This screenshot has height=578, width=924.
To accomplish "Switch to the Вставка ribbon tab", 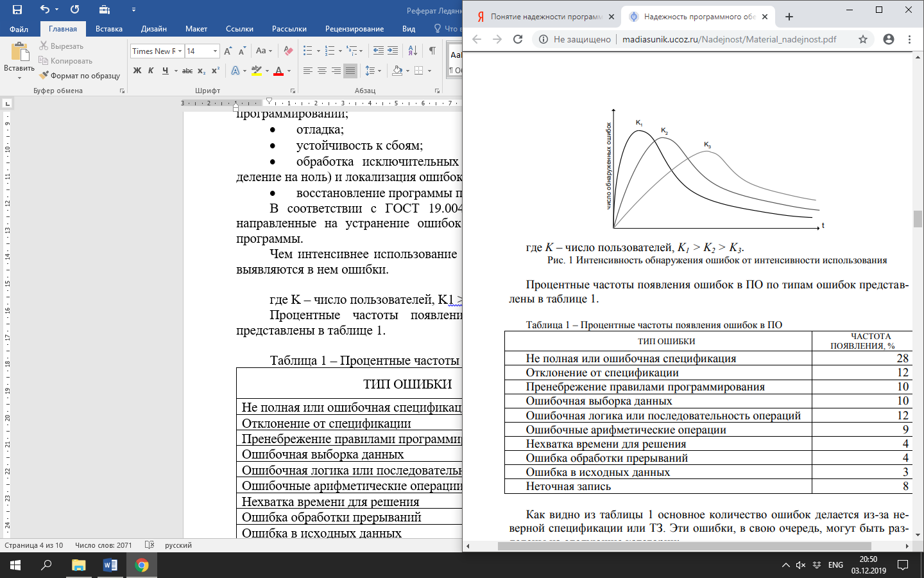I will 109,29.
